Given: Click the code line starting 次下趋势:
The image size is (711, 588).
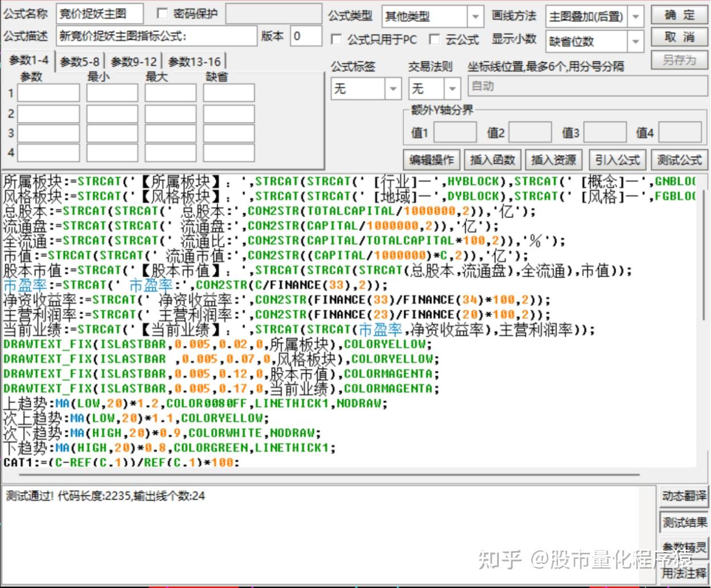Looking at the screenshot, I should tap(162, 433).
